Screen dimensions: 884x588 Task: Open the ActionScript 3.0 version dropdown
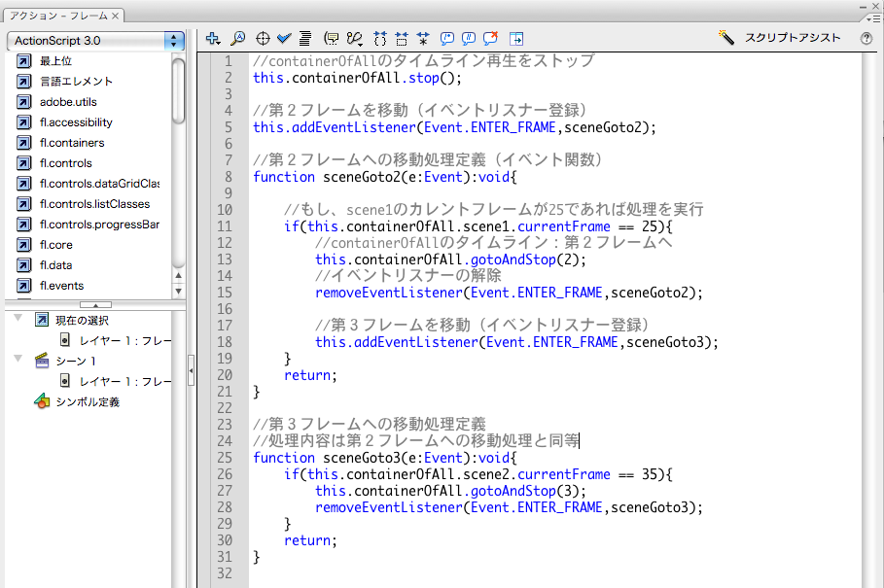click(96, 41)
